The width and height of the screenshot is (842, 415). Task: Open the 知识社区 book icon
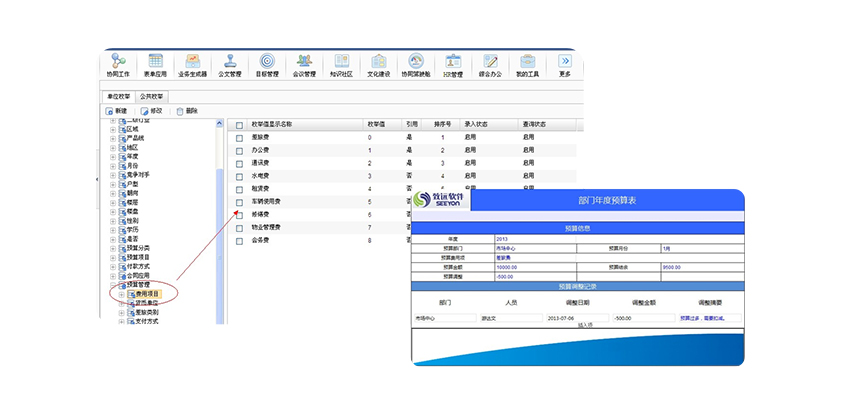(x=342, y=61)
